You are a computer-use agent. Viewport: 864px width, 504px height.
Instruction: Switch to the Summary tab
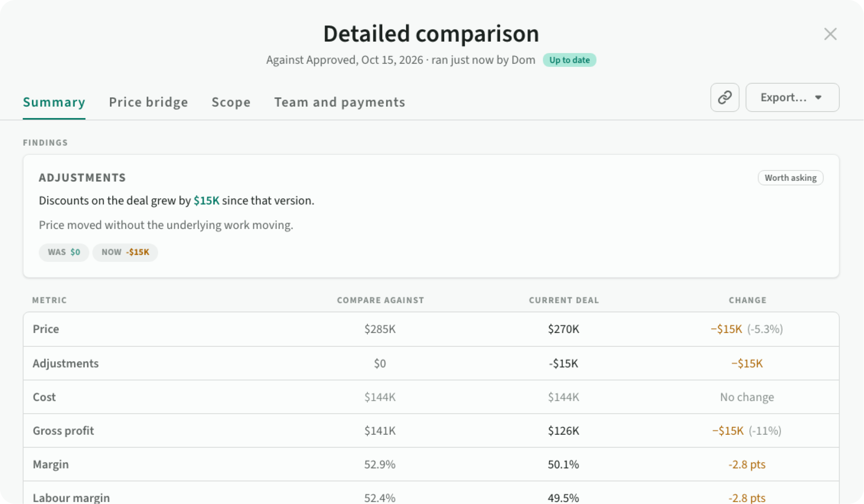click(54, 102)
